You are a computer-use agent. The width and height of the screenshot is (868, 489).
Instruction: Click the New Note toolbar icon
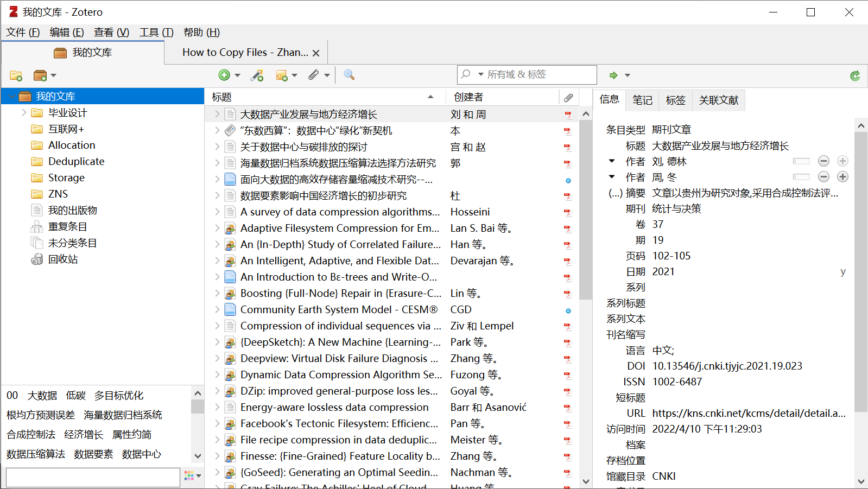282,75
